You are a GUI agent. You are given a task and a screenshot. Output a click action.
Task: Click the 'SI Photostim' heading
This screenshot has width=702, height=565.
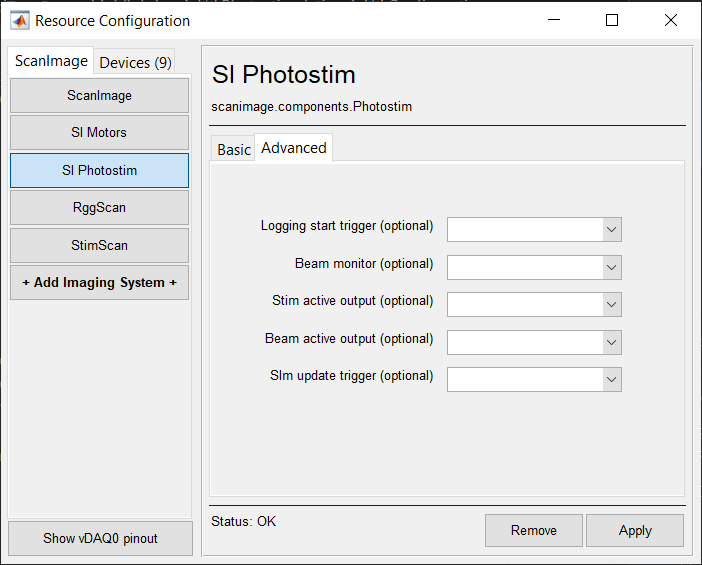point(283,74)
